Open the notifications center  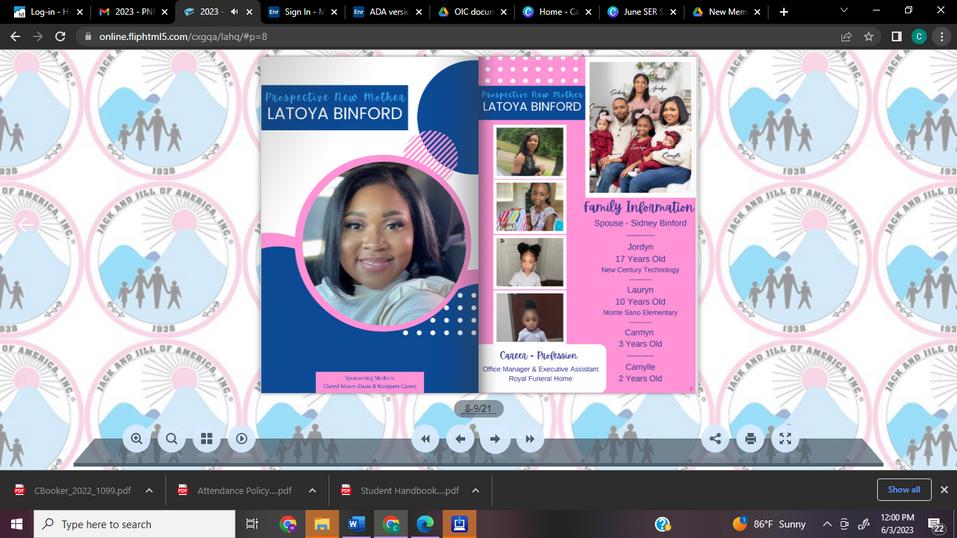[x=936, y=524]
